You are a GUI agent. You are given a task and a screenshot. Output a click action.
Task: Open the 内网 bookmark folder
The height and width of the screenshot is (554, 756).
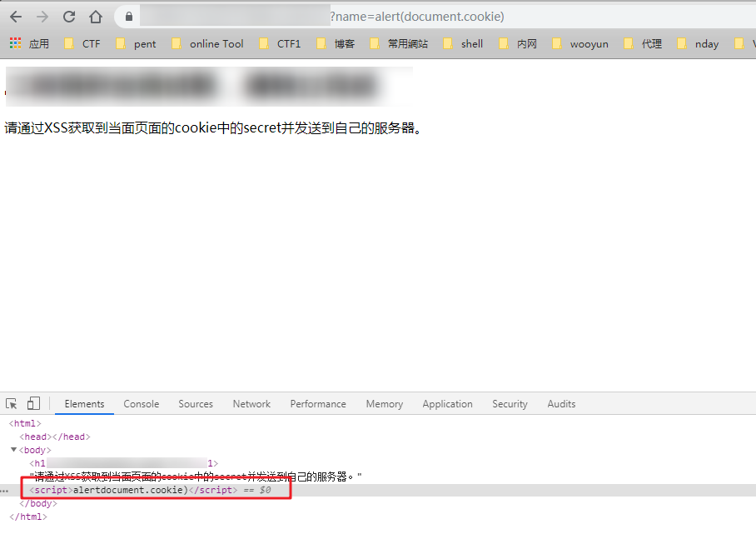coord(518,44)
